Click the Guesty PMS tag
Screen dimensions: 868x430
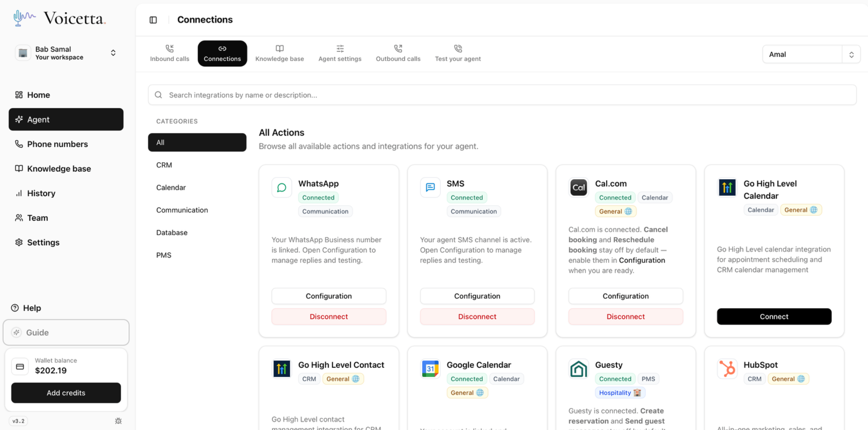coord(648,379)
